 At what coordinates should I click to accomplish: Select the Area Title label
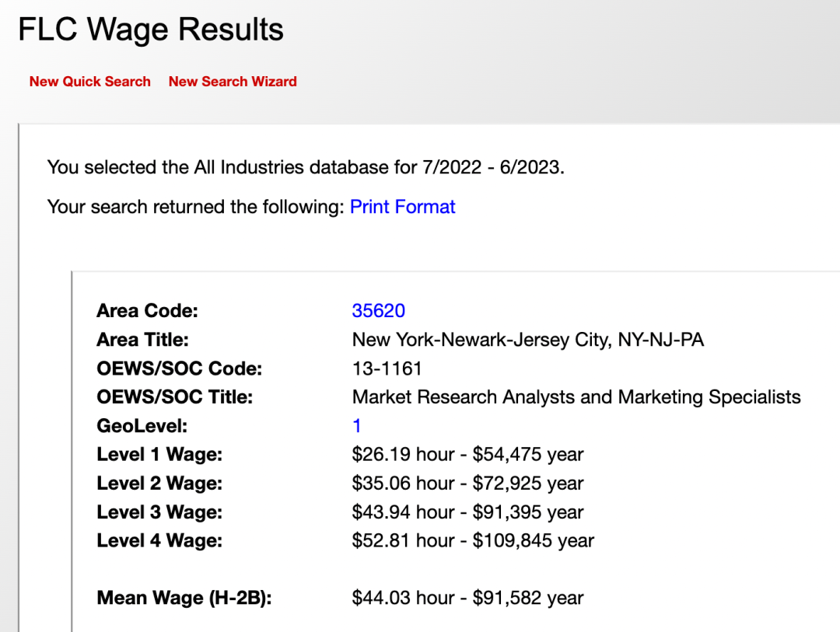[x=142, y=340]
